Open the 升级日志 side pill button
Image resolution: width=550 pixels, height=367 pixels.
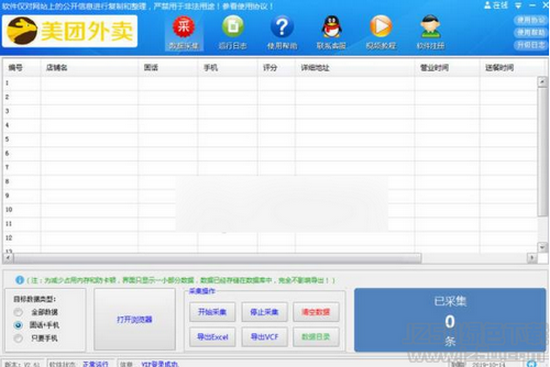[531, 45]
